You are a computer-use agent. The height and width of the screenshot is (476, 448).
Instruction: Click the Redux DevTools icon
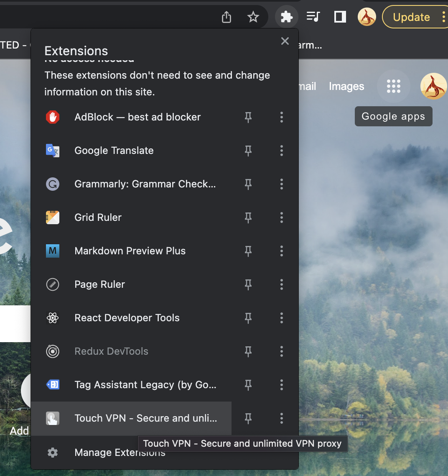click(x=53, y=351)
